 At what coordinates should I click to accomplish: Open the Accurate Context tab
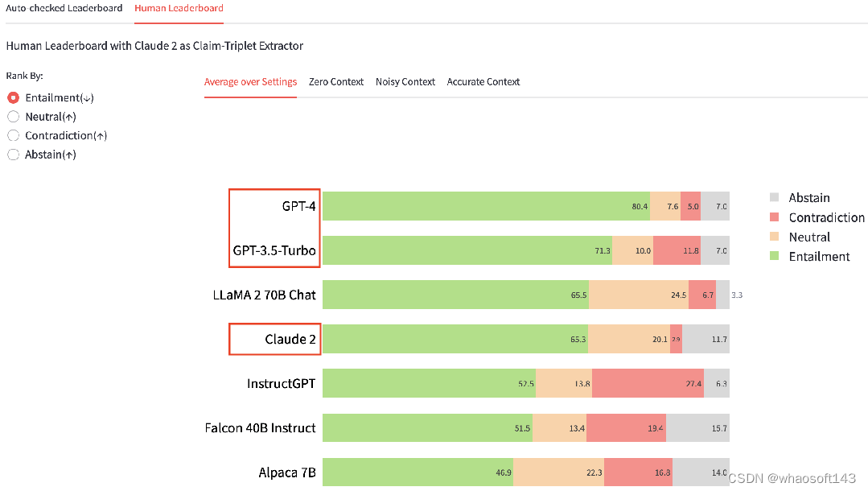[x=483, y=81]
